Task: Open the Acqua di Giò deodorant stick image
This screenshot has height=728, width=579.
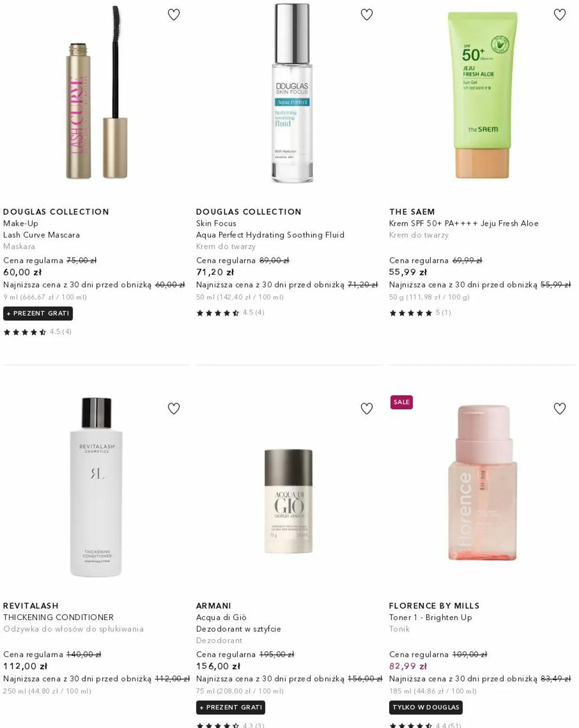Action: click(x=289, y=501)
